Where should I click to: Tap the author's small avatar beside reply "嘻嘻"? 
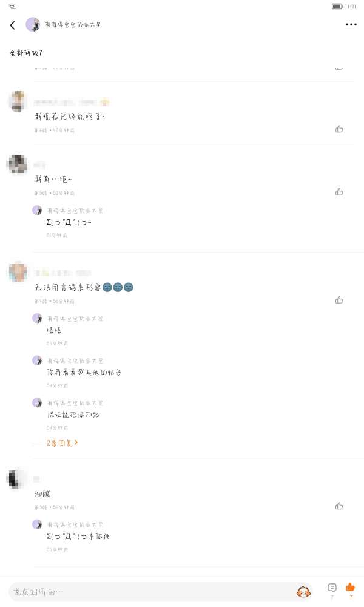[37, 318]
